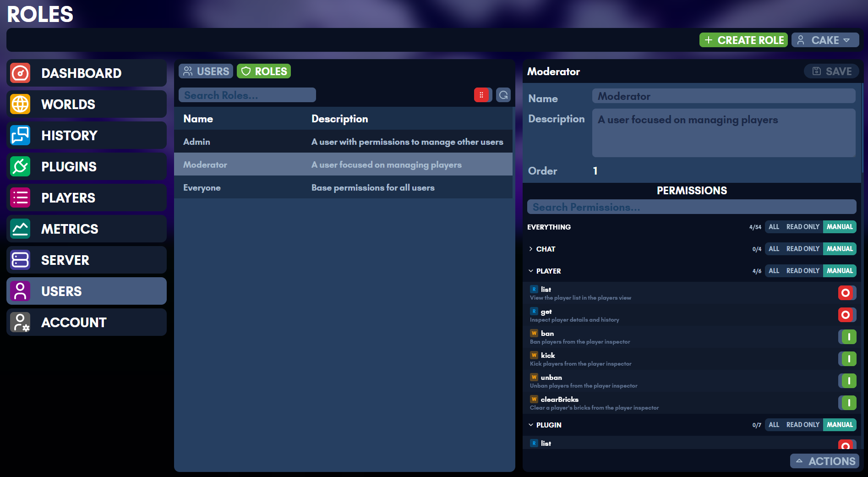Open the Server rack icon
The height and width of the screenshot is (477, 868).
20,260
